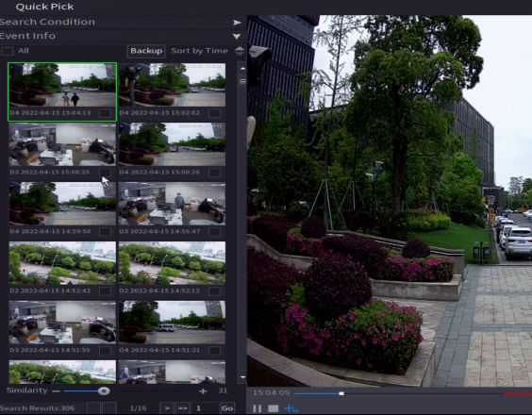
Task: Toggle sort order arrows beside Sort by Time
Action: (240, 51)
